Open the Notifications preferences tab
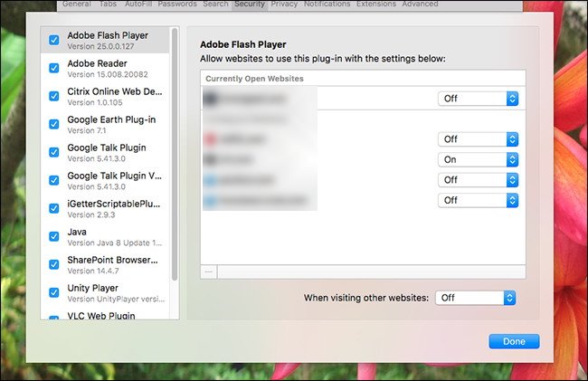The width and height of the screenshot is (588, 381). click(x=327, y=5)
